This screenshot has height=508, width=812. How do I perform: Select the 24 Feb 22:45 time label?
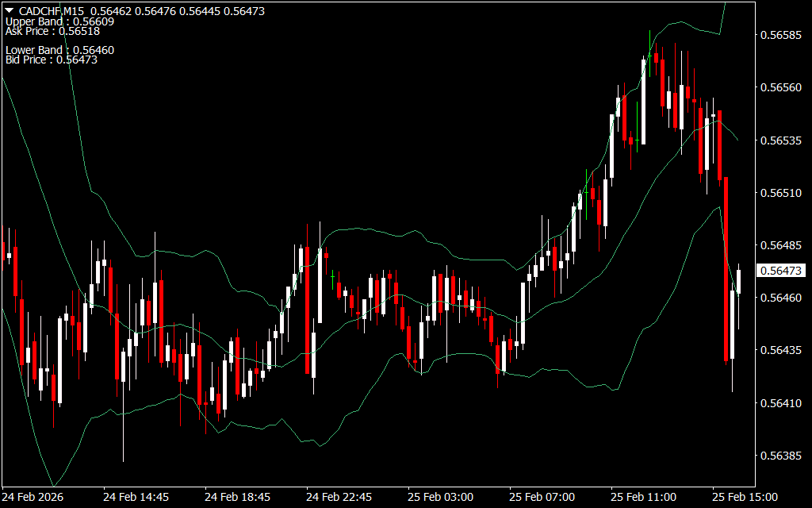point(339,497)
